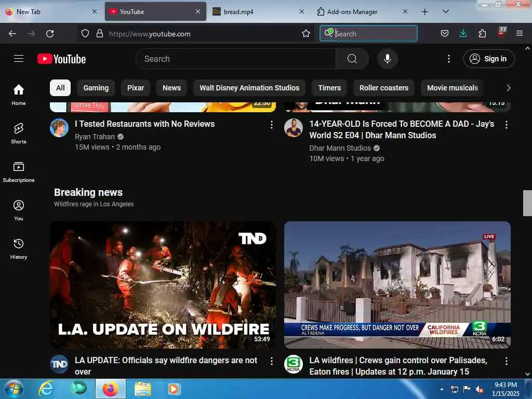The width and height of the screenshot is (532, 399).
Task: Select the Movie musicals filter chip
Action: pyautogui.click(x=453, y=88)
